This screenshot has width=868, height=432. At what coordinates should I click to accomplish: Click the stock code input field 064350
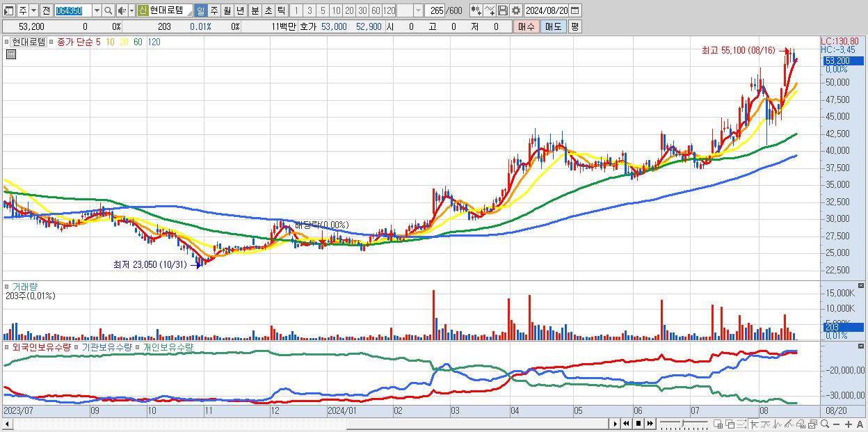click(x=73, y=10)
